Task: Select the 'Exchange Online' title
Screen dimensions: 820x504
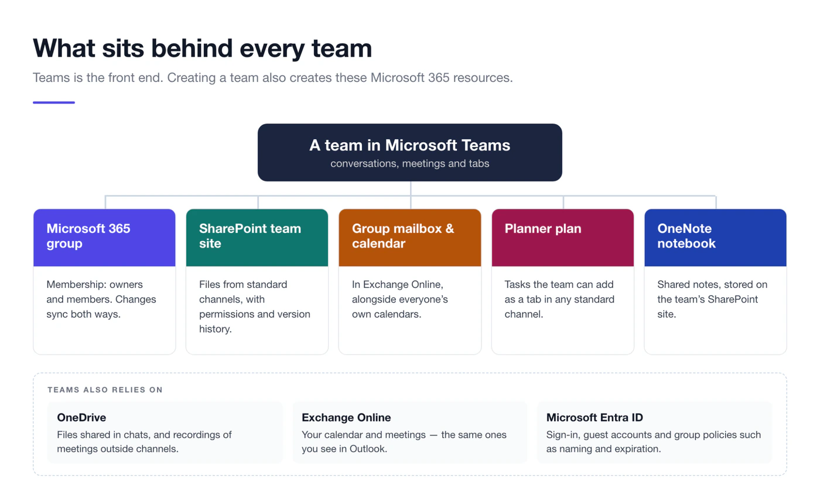Action: (346, 417)
